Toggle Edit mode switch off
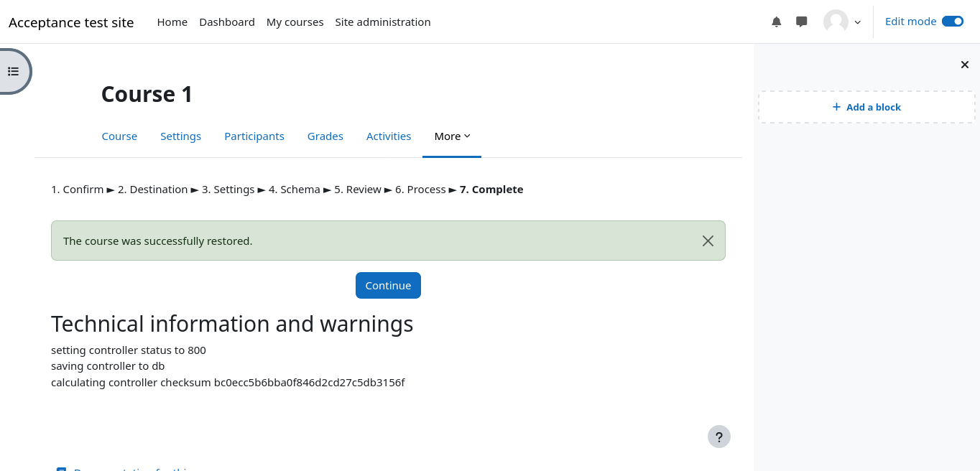 [952, 22]
